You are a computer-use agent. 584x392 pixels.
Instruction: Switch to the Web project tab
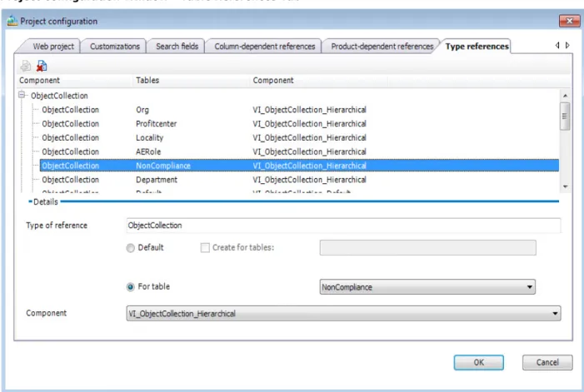(53, 47)
